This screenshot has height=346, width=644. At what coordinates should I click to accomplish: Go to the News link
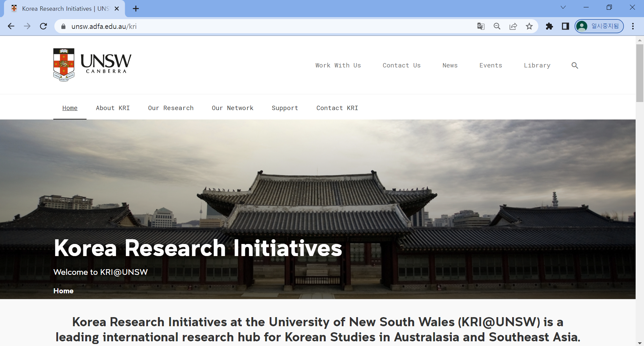coord(450,65)
